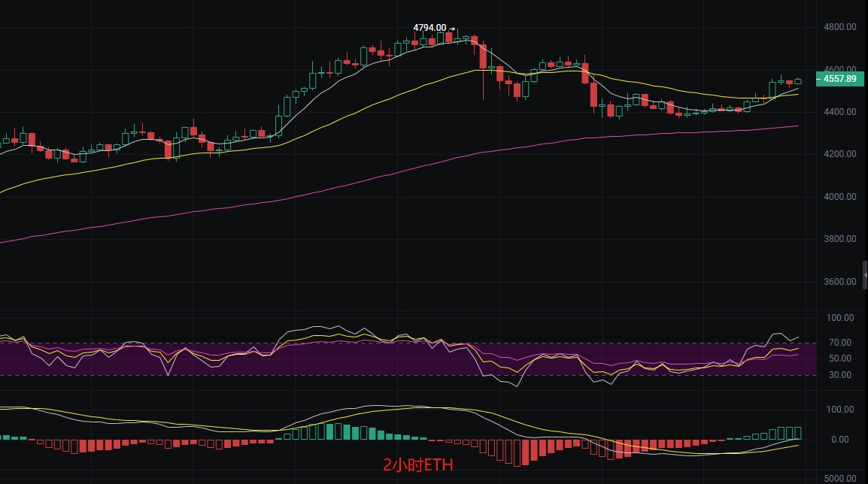Click the green 4557.89 current price tag
Image resolution: width=868 pixels, height=484 pixels.
pos(839,79)
